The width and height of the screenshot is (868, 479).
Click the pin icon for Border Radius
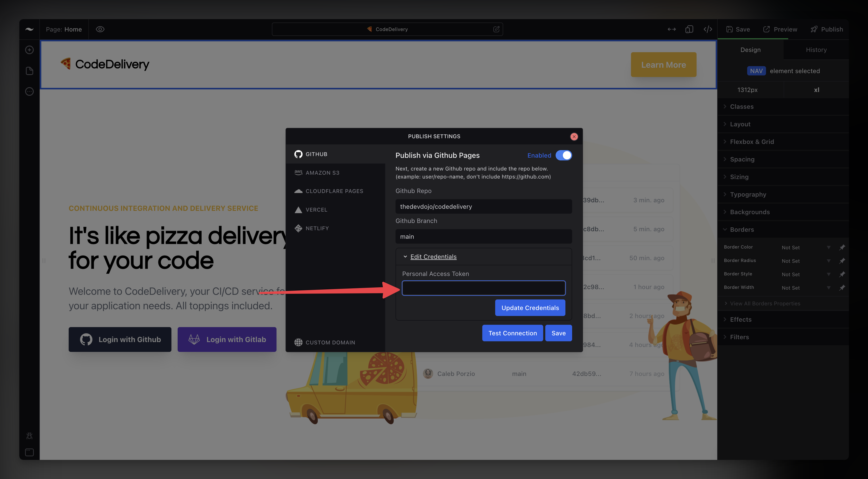842,261
